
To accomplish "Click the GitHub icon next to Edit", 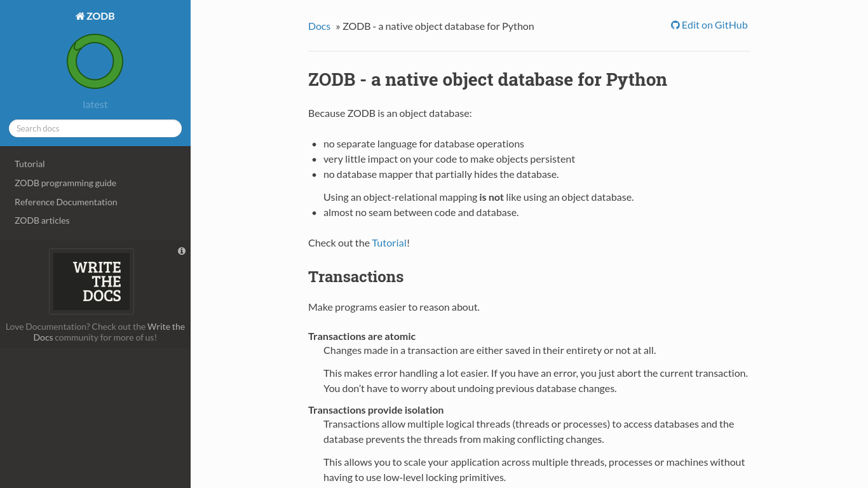I will coord(675,25).
